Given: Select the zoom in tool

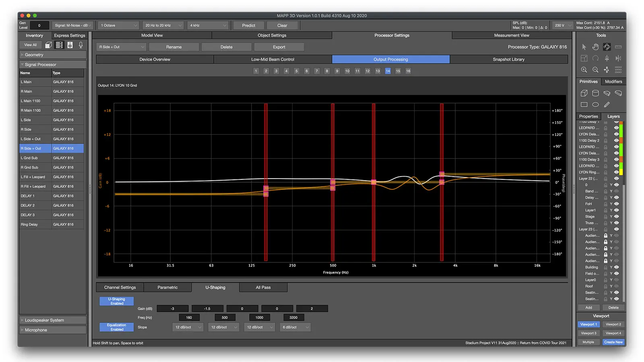Looking at the screenshot, I should (584, 70).
